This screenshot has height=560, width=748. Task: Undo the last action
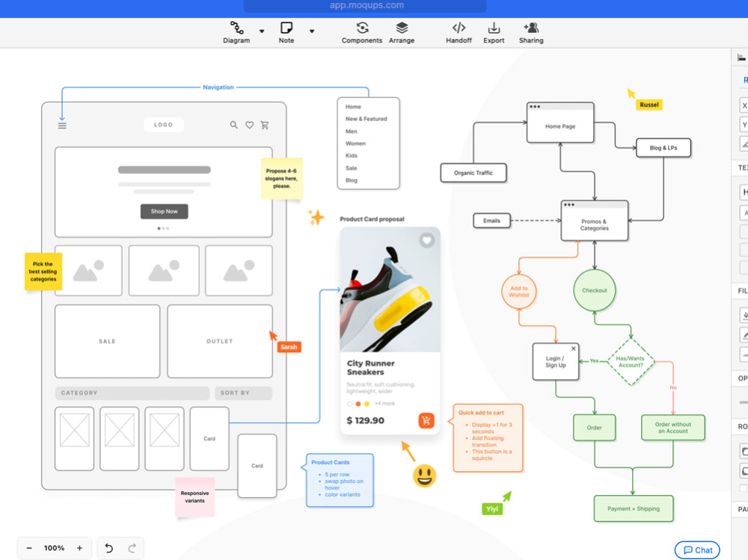pos(108,548)
